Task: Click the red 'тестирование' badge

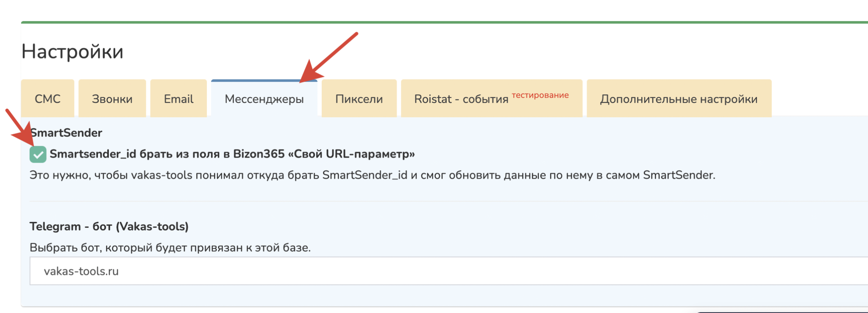Action: (x=540, y=95)
